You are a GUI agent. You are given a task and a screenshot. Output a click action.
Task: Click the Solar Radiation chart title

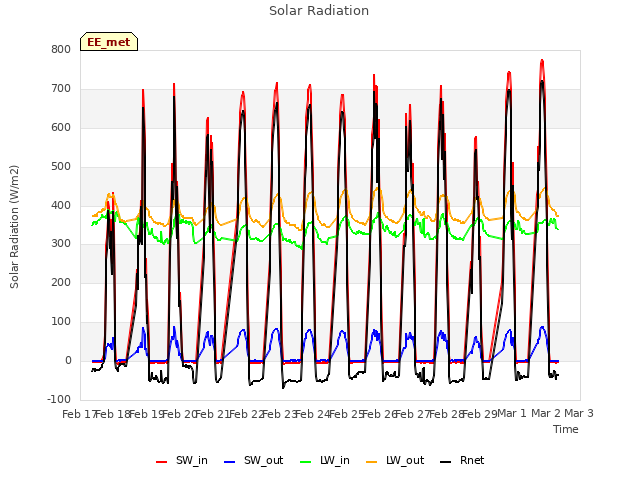point(319,11)
